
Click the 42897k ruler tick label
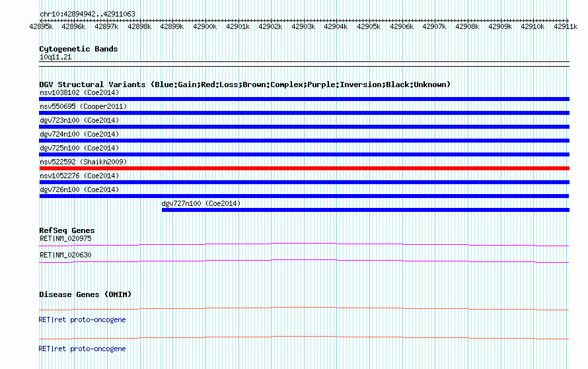[106, 27]
